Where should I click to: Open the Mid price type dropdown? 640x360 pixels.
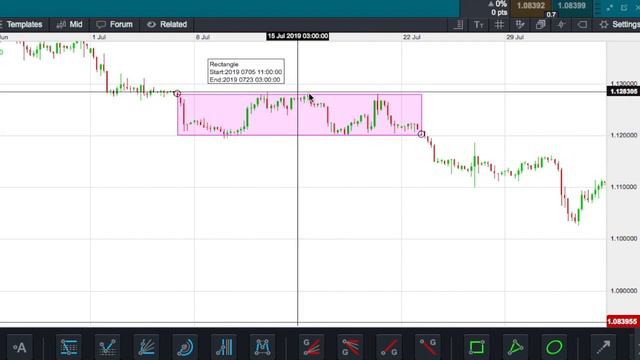(69, 24)
